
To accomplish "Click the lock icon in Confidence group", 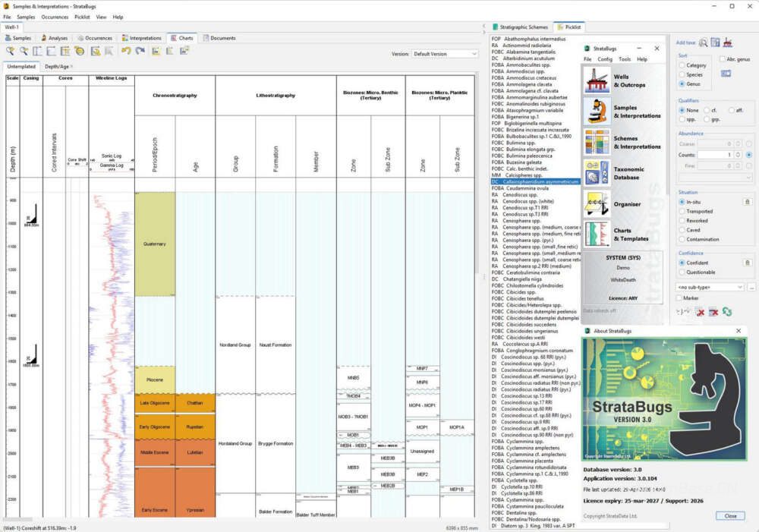I will pyautogui.click(x=747, y=263).
